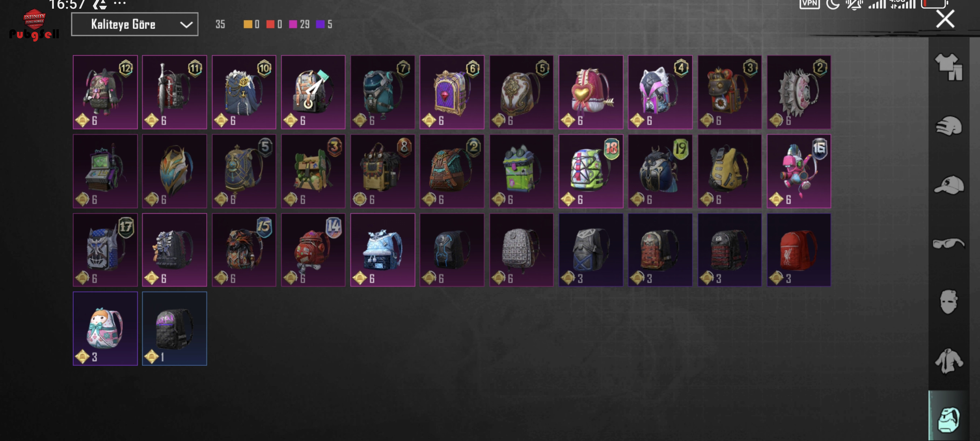980x441 pixels.
Task: Select the backpack category tab
Action: [949, 419]
